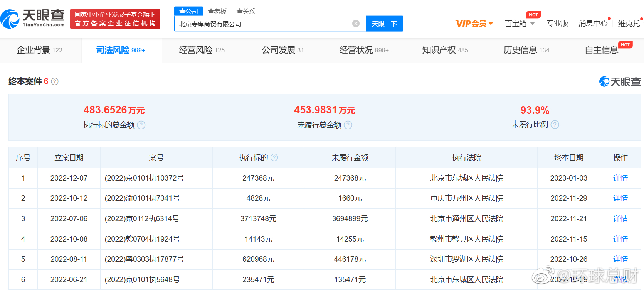The image size is (644, 291).
Task: Click 立案日期 column header
Action: [69, 157]
